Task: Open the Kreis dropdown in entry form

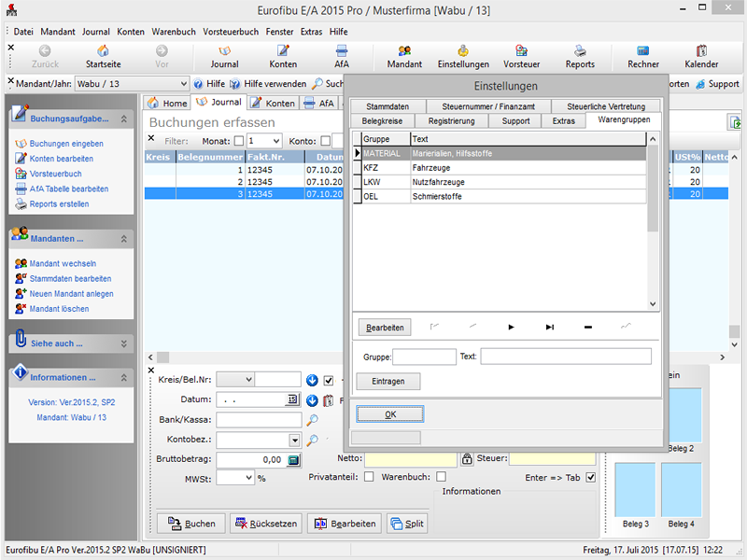Action: (x=248, y=380)
